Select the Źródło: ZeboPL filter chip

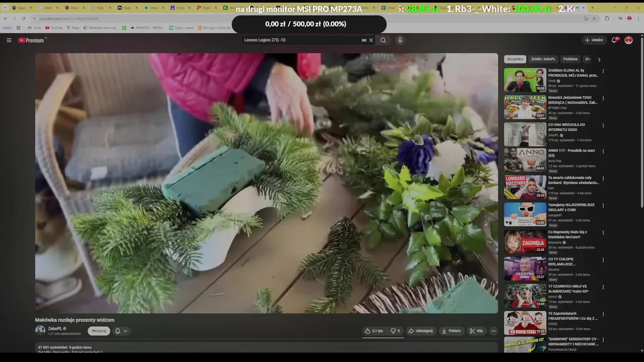(543, 59)
